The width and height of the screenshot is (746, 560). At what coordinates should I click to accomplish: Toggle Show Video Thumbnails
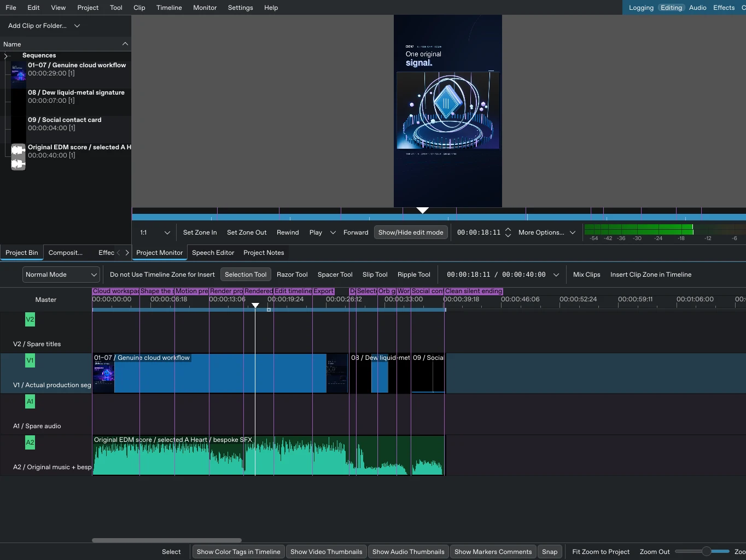[x=326, y=552]
